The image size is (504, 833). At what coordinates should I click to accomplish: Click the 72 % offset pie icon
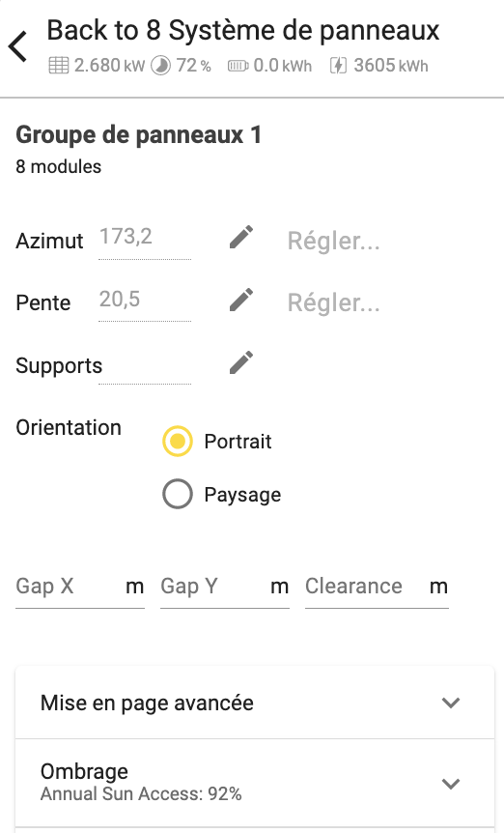160,66
